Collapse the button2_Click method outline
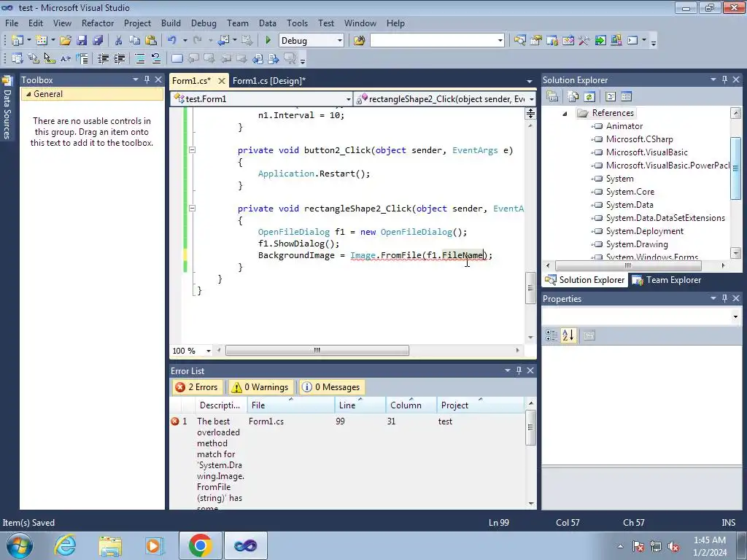 (192, 149)
